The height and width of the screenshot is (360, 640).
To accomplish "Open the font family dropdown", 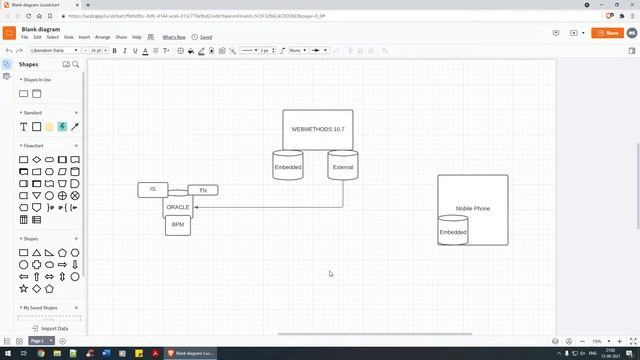I will [x=54, y=50].
